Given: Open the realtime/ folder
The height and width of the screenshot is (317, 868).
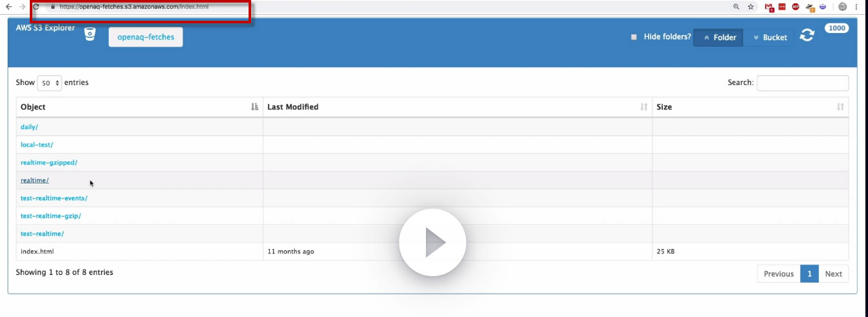Looking at the screenshot, I should click(x=35, y=180).
